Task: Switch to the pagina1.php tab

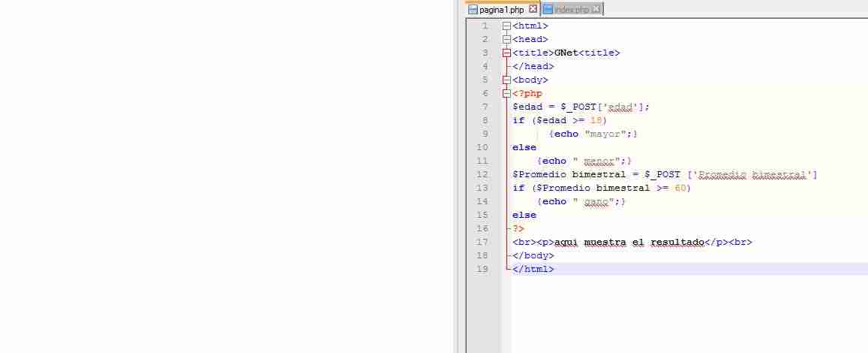Action: pyautogui.click(x=502, y=10)
